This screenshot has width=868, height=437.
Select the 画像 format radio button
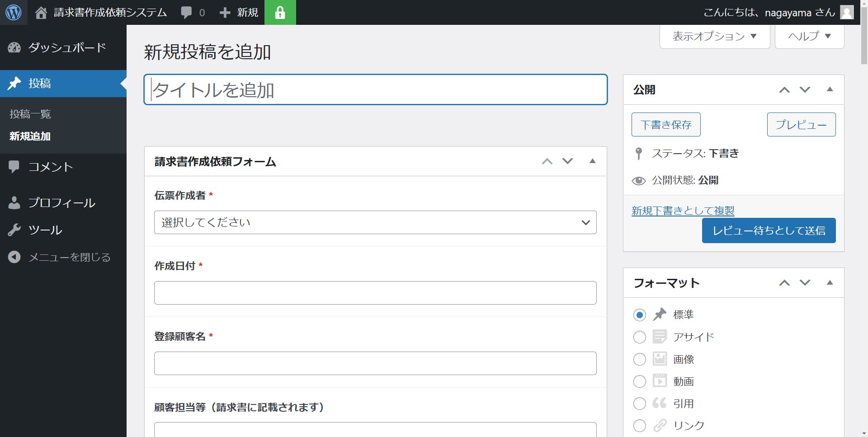639,359
